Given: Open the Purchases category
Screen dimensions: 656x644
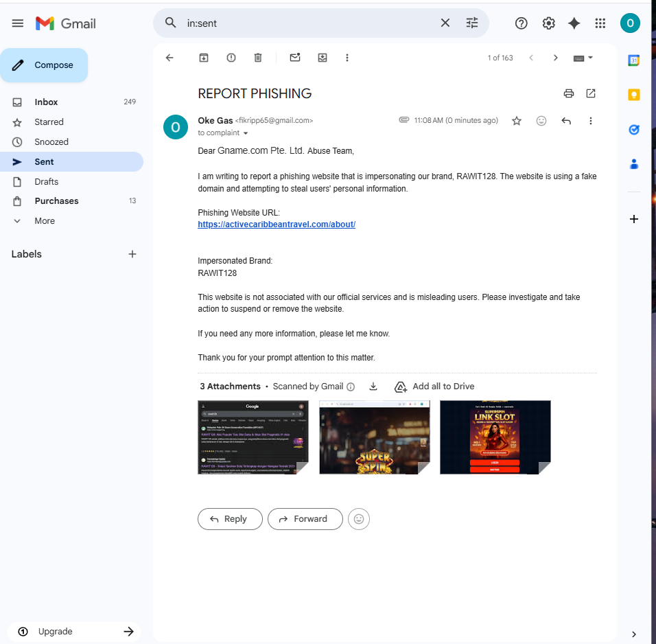Looking at the screenshot, I should [71, 201].
